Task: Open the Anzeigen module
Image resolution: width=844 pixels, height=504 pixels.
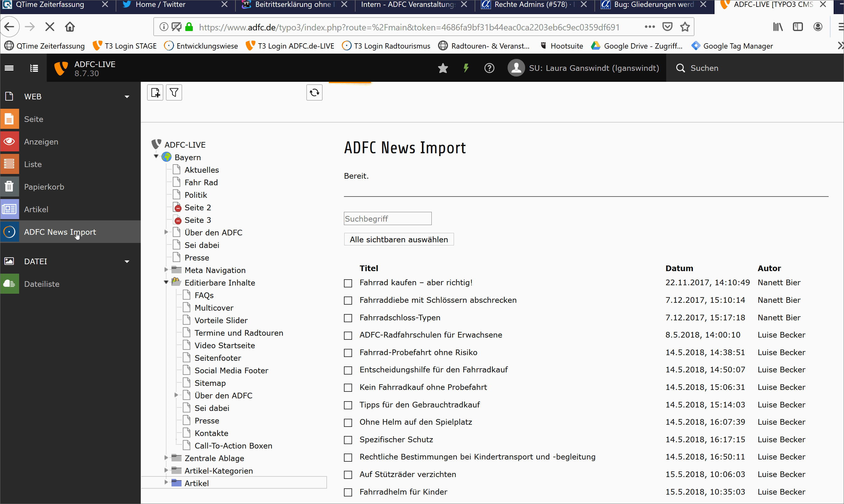Action: [41, 142]
